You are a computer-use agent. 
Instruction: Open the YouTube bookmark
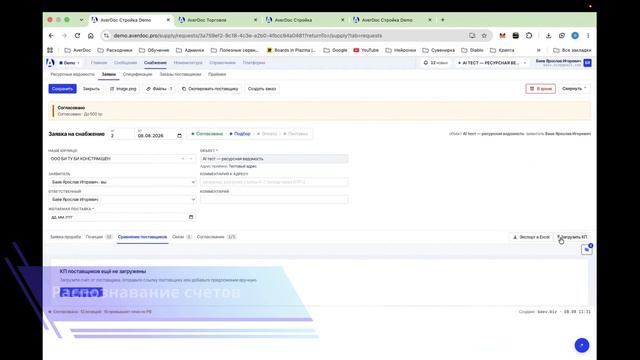click(366, 50)
